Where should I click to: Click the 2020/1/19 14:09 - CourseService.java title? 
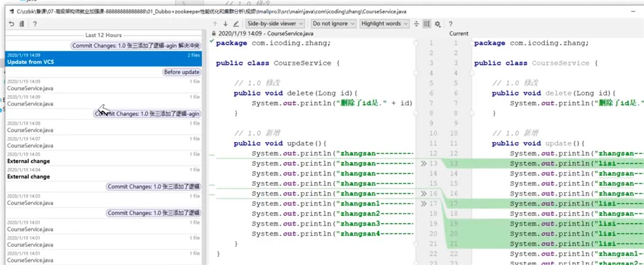(x=266, y=33)
